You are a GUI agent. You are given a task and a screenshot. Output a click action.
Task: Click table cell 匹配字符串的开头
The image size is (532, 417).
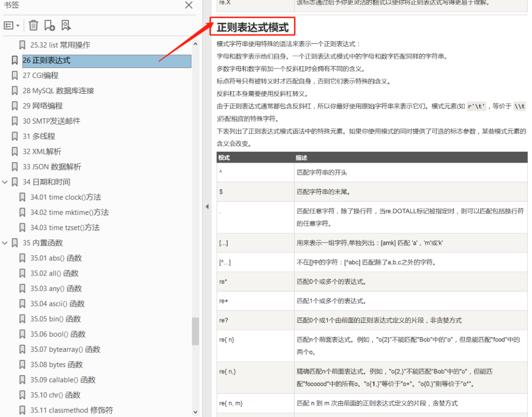point(322,173)
